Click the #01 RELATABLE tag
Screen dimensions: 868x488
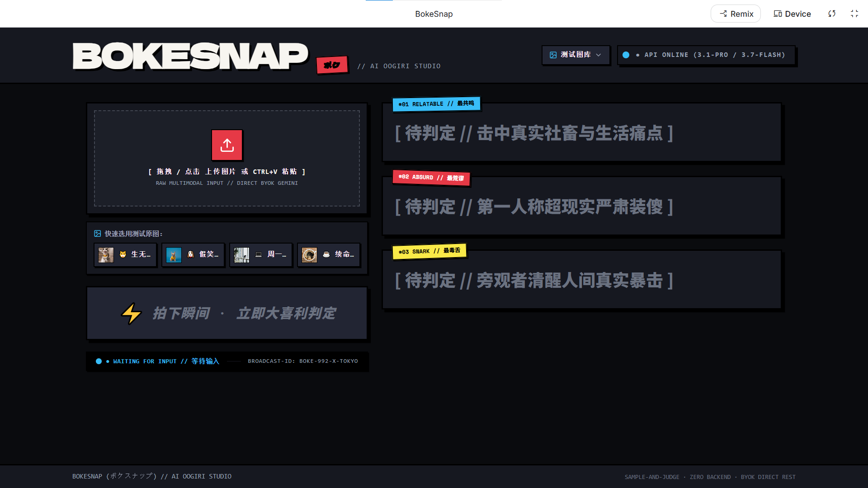tap(436, 104)
